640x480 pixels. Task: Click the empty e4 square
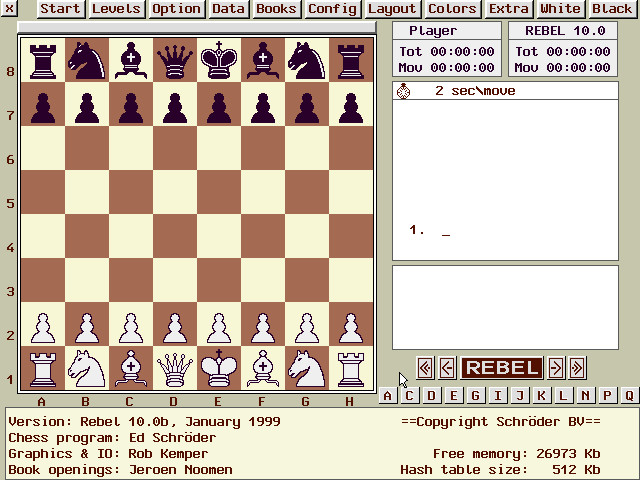219,236
